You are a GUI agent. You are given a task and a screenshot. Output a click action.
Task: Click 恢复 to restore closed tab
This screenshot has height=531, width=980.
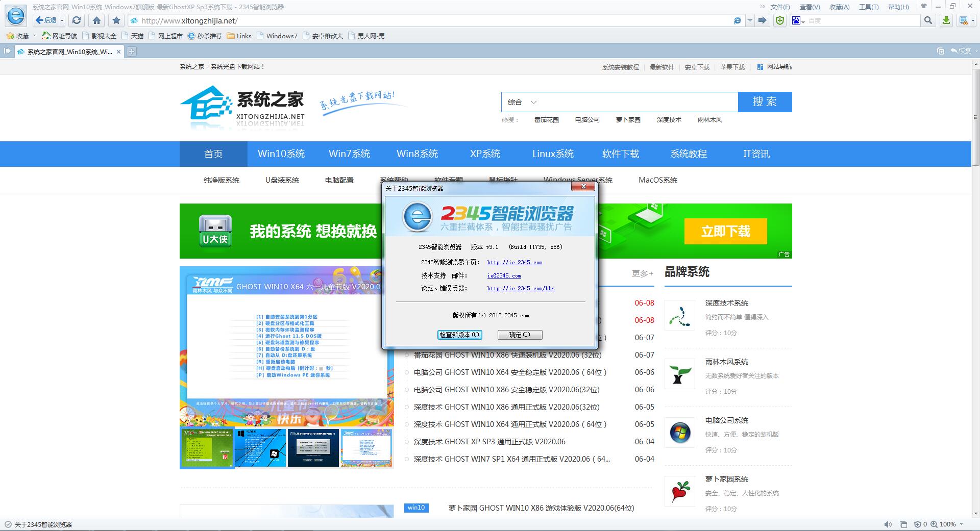pos(961,51)
